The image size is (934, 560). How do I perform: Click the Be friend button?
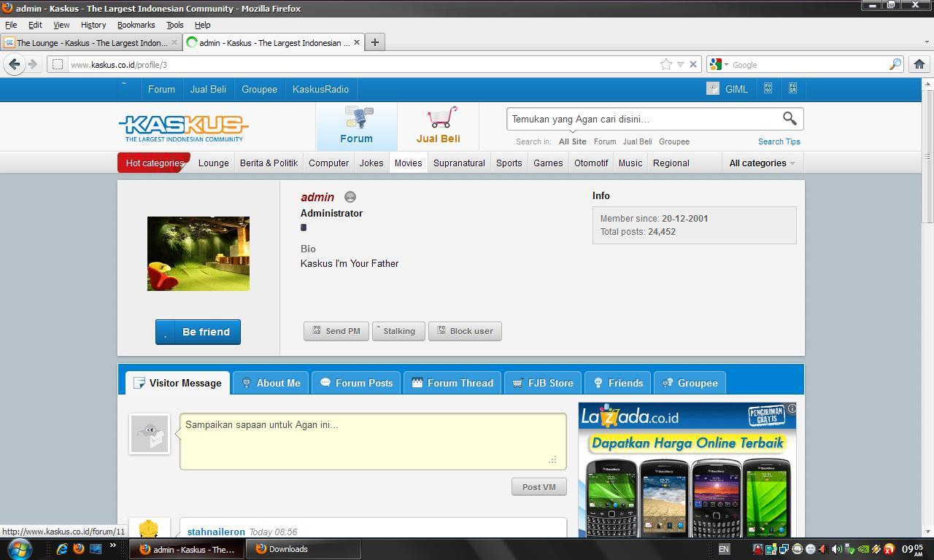198,332
